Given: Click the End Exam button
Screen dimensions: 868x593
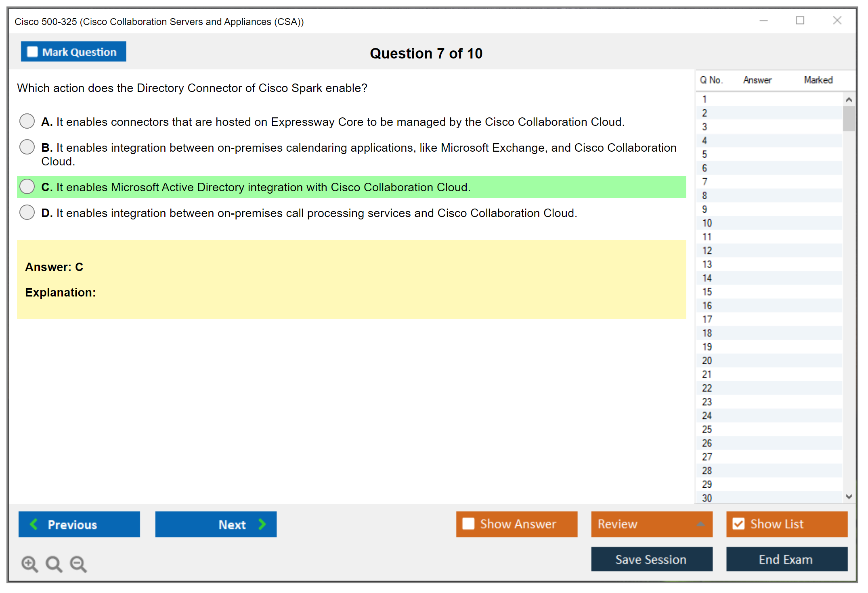Looking at the screenshot, I should pos(786,559).
